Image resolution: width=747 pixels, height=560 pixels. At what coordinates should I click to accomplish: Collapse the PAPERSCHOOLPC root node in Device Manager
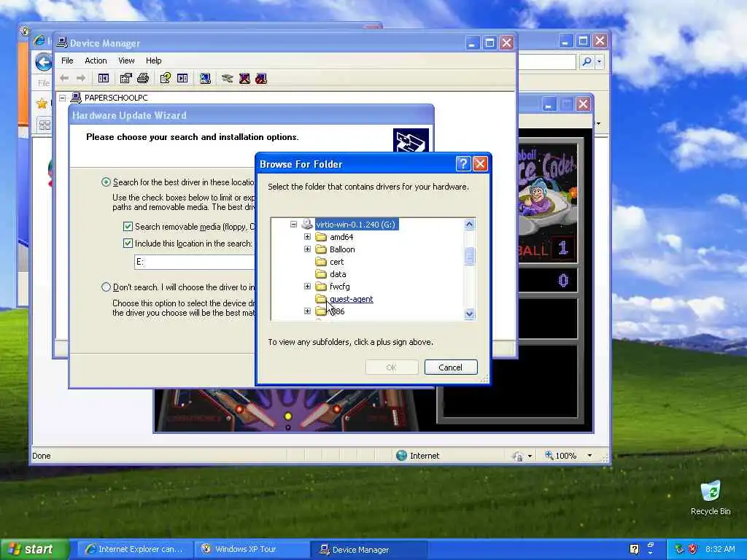(63, 98)
